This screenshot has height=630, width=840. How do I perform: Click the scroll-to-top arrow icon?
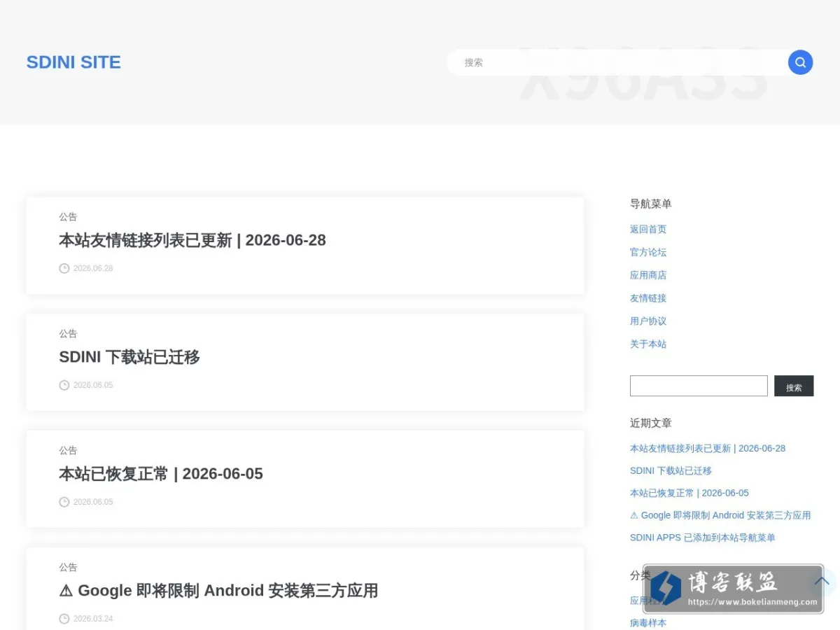[822, 582]
